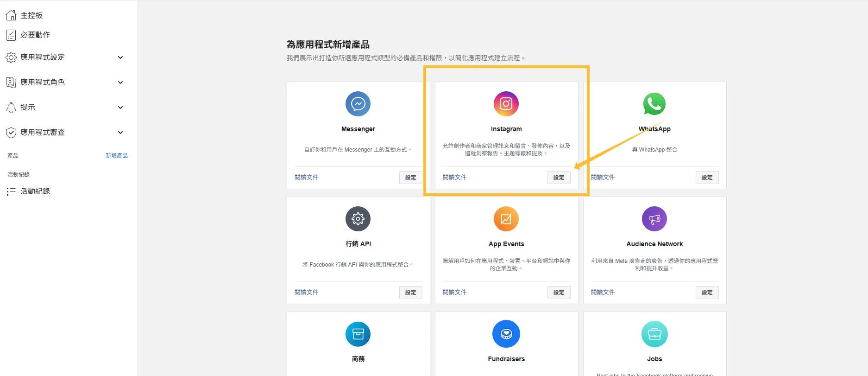This screenshot has width=868, height=376.
Task: Click the 商務 storefront icon
Action: [x=358, y=334]
